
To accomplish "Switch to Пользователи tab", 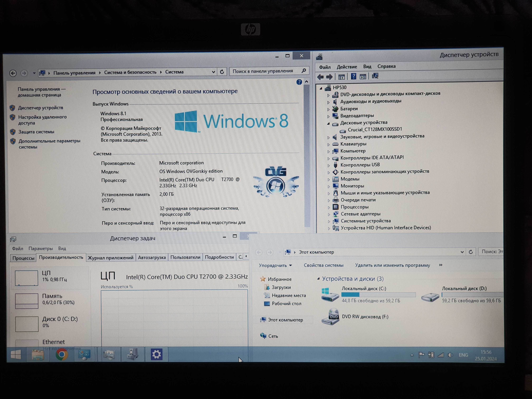I will click(185, 257).
